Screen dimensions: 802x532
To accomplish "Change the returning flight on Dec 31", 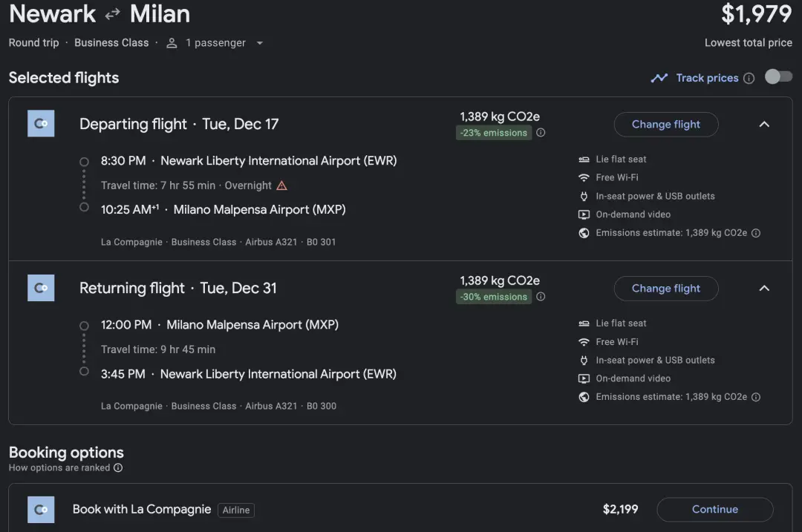I will [665, 289].
